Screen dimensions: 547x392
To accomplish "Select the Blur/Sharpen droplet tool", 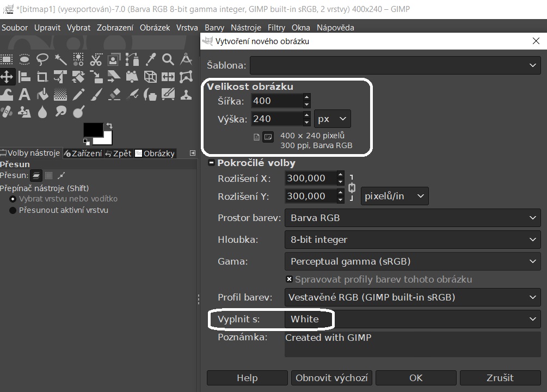I will coord(42,112).
